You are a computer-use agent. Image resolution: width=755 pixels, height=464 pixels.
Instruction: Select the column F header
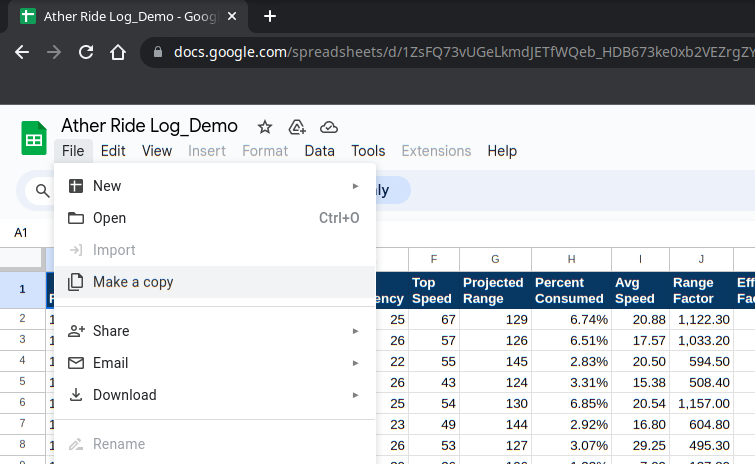[x=434, y=259]
